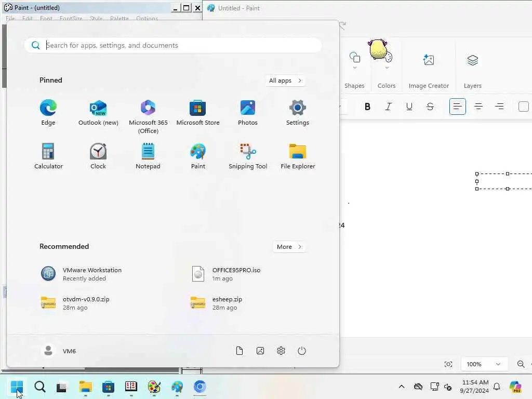The image size is (532, 399).
Task: Open Layers panel in Paint
Action: pyautogui.click(x=473, y=71)
